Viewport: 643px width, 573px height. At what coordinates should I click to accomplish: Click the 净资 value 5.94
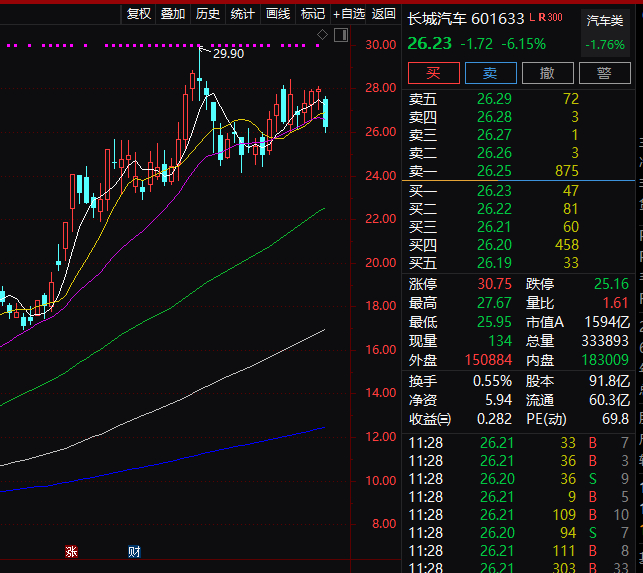(499, 400)
